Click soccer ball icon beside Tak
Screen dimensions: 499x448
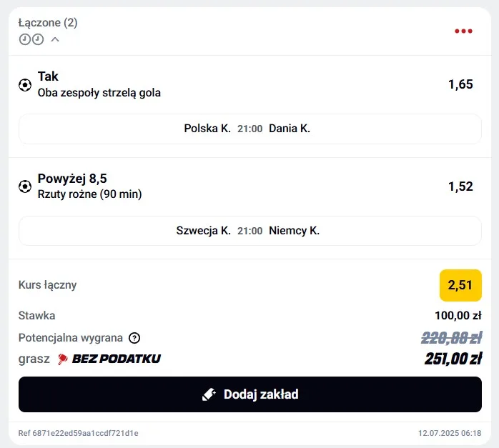25,84
